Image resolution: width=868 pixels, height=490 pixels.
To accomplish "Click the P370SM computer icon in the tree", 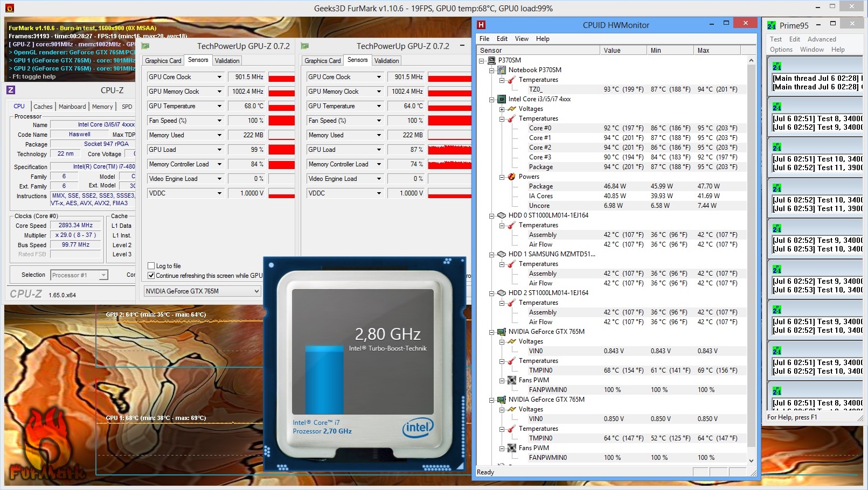I will 491,60.
